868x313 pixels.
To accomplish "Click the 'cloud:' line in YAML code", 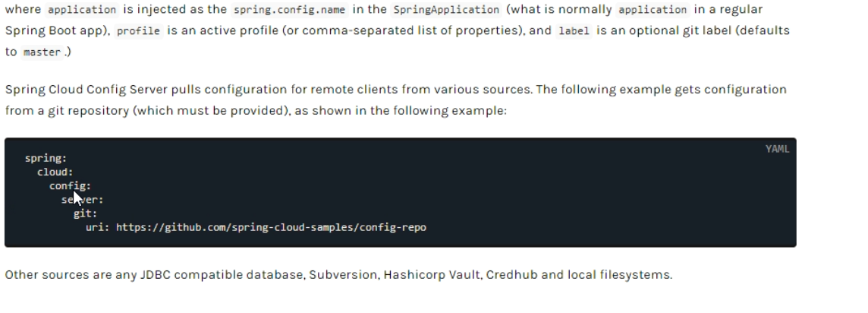I will [x=55, y=172].
